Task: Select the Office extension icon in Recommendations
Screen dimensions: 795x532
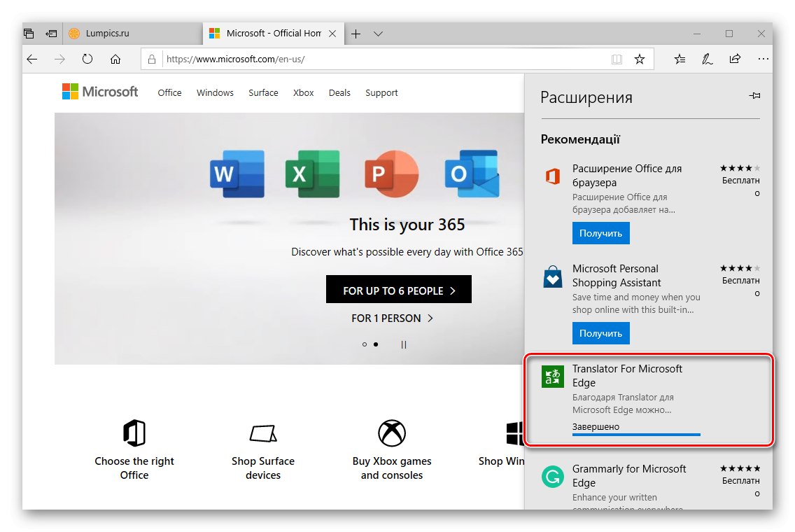Action: click(x=552, y=176)
